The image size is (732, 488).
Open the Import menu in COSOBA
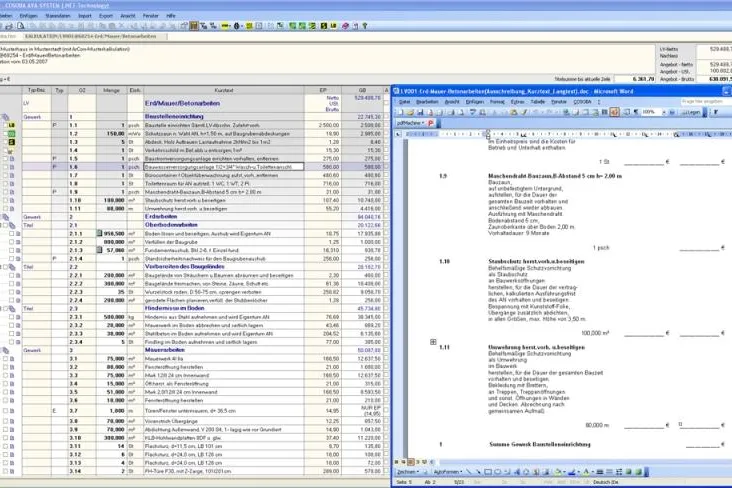(x=85, y=16)
